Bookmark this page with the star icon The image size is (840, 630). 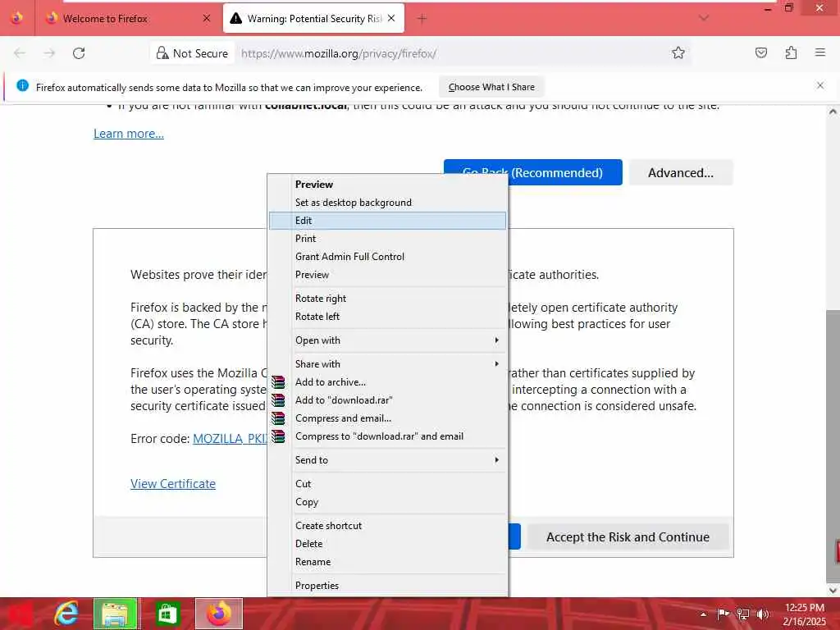click(x=678, y=52)
